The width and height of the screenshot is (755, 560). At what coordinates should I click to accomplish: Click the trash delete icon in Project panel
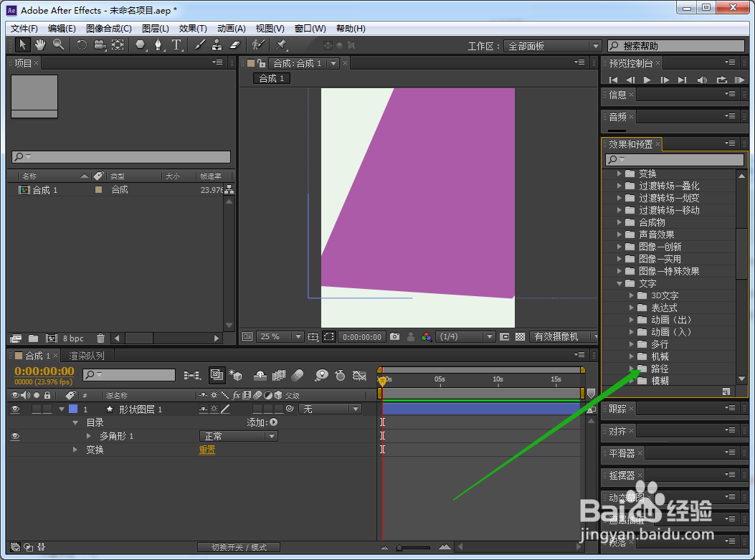pyautogui.click(x=100, y=338)
